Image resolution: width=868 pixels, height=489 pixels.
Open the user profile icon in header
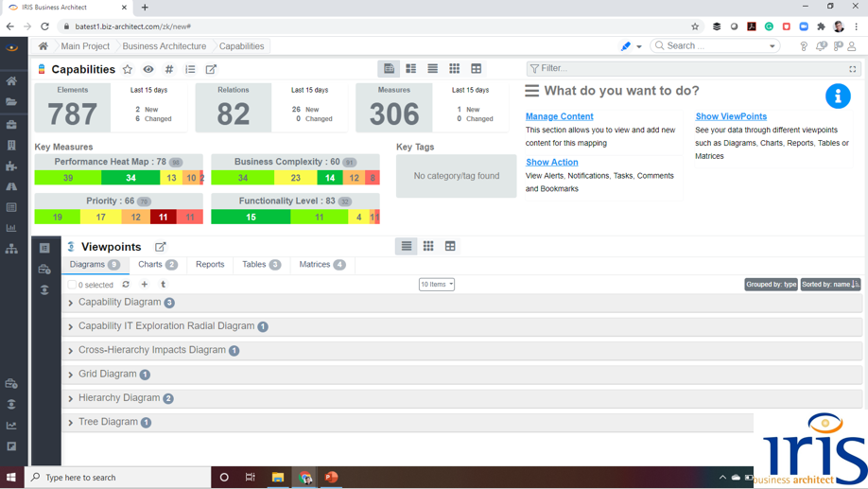coord(852,46)
